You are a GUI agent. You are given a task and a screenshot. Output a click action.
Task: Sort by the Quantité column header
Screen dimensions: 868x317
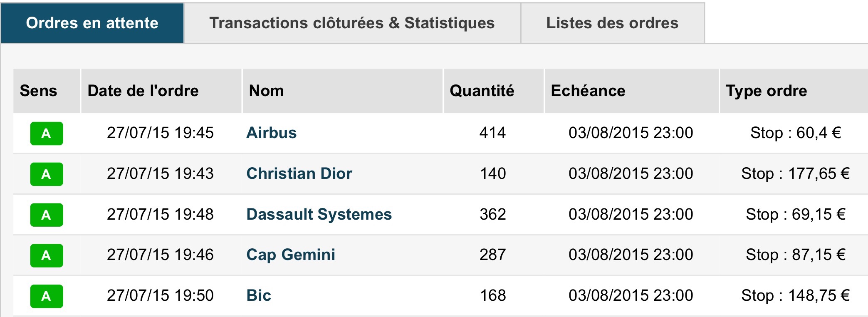[482, 91]
